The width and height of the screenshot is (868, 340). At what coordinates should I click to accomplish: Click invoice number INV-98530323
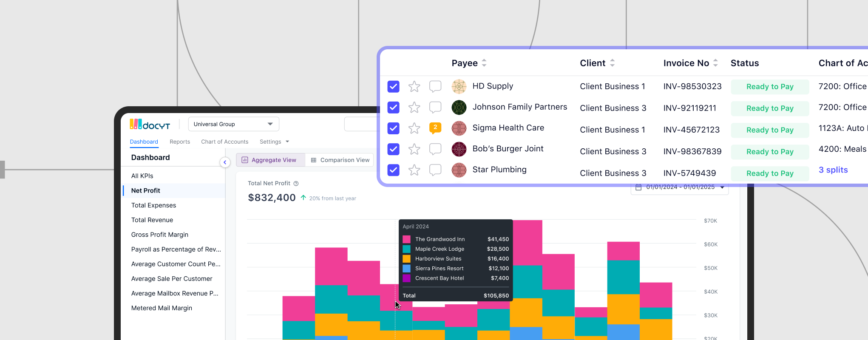(692, 87)
